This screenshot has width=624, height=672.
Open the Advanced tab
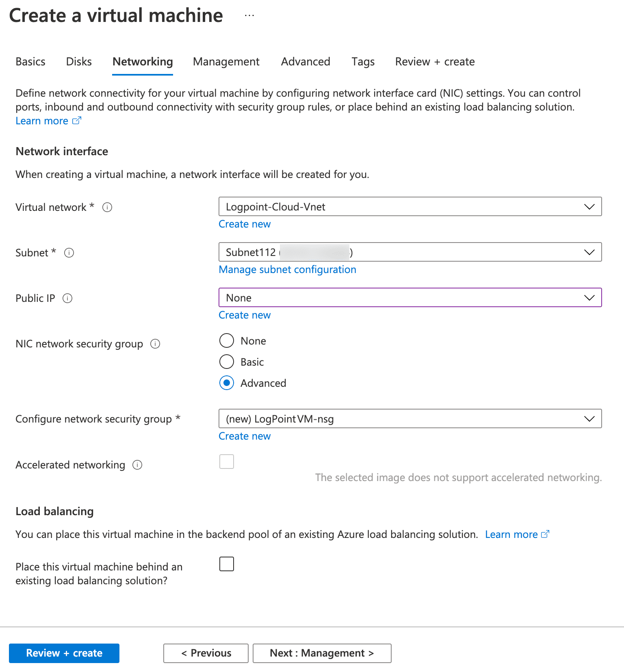pyautogui.click(x=305, y=62)
